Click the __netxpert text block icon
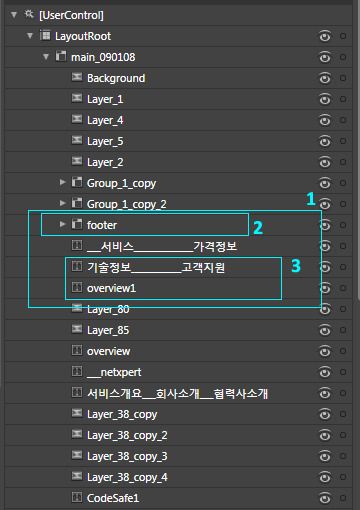Screen dimensions: 360x510 (x=77, y=371)
